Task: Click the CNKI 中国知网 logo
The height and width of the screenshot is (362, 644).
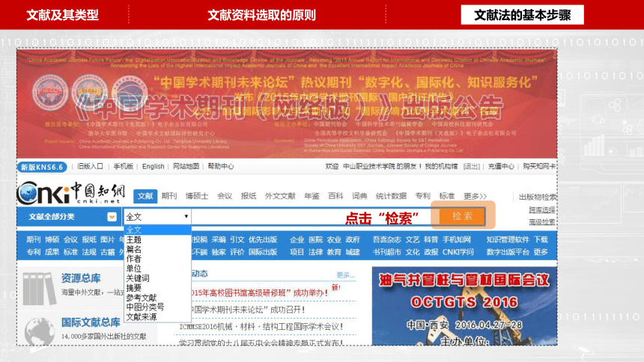Action: (71, 193)
